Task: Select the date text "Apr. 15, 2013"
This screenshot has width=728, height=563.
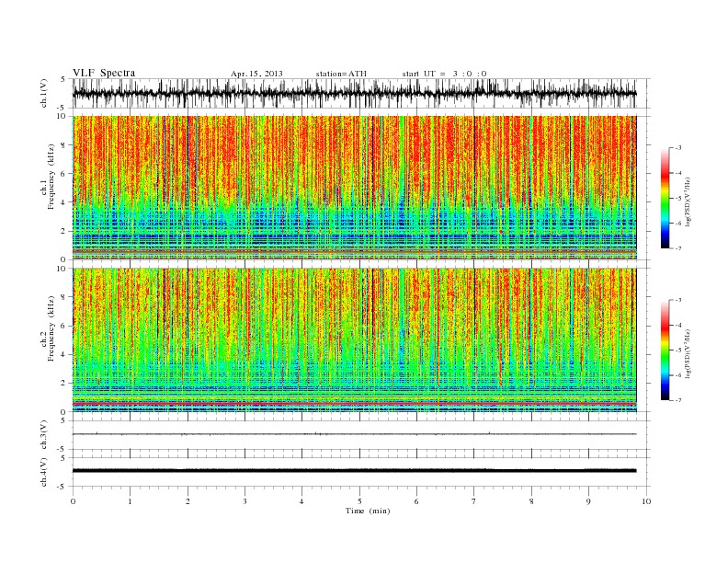Action: (256, 74)
